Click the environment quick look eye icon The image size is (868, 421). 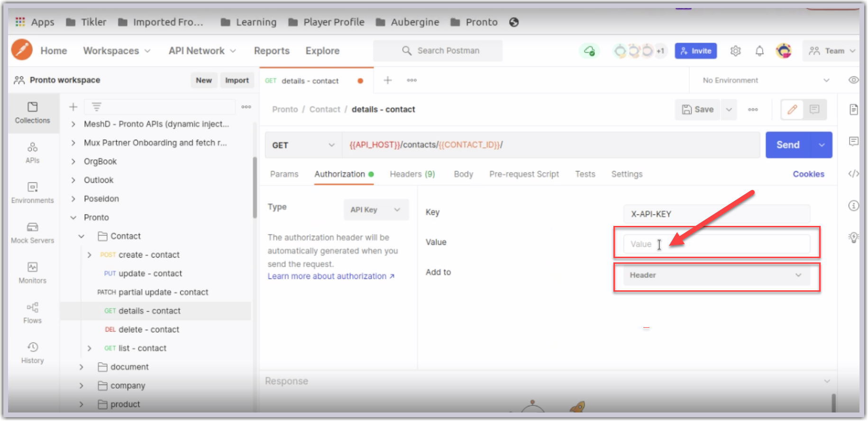pyautogui.click(x=853, y=80)
